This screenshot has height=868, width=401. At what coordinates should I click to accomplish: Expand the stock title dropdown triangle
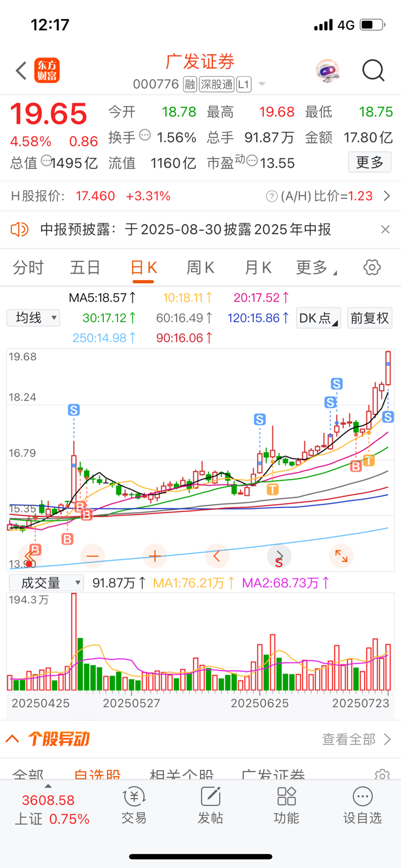pyautogui.click(x=262, y=84)
